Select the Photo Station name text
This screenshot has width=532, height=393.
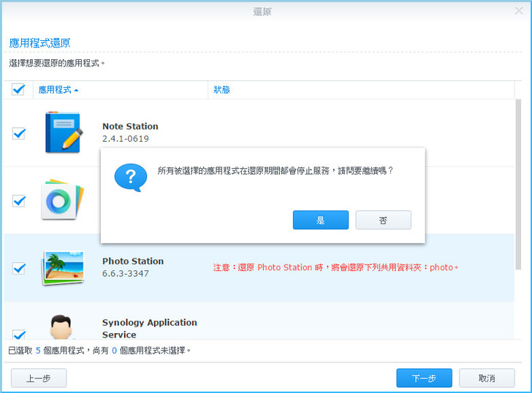coord(132,261)
